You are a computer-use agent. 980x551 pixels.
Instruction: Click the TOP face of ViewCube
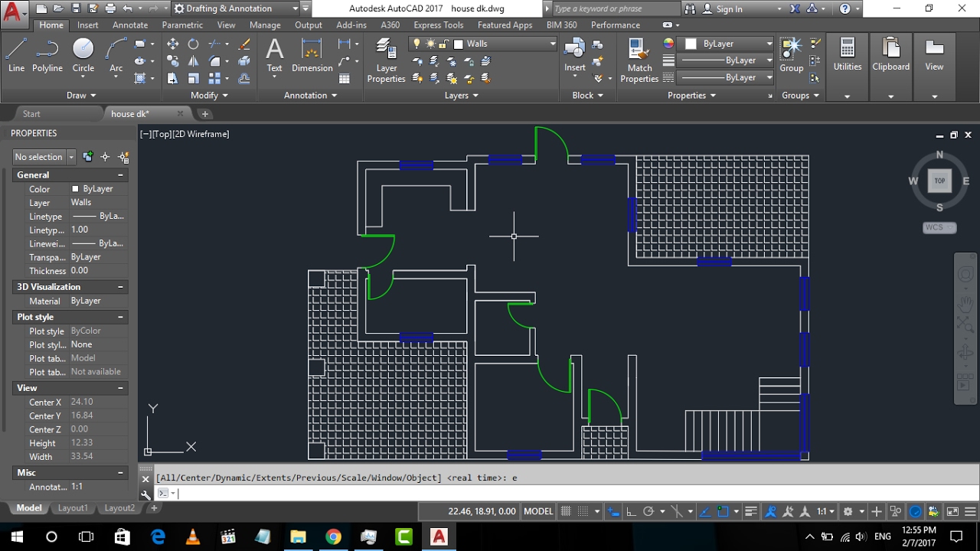(939, 181)
